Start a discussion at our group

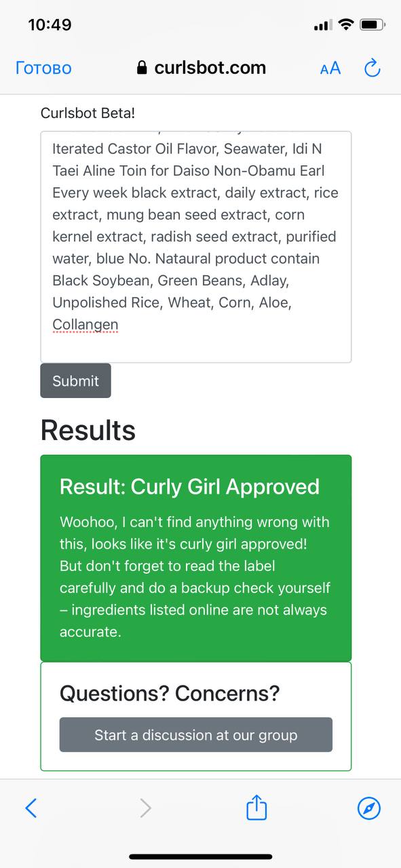pyautogui.click(x=195, y=734)
